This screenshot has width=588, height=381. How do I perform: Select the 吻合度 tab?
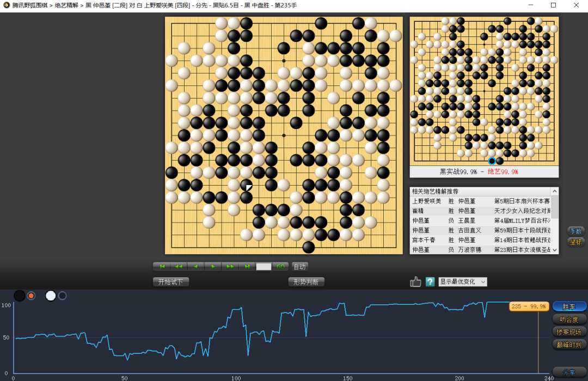click(569, 319)
